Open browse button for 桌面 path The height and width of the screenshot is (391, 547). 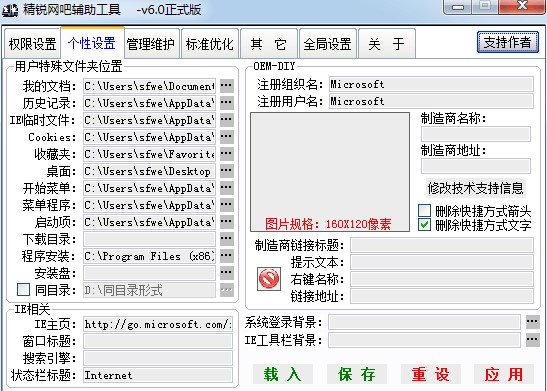pos(227,171)
